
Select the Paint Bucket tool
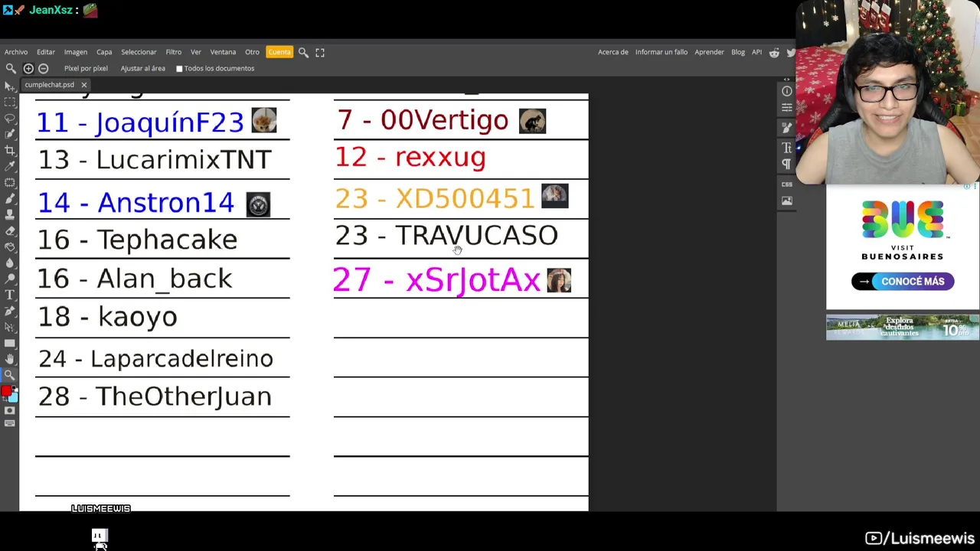pos(10,246)
